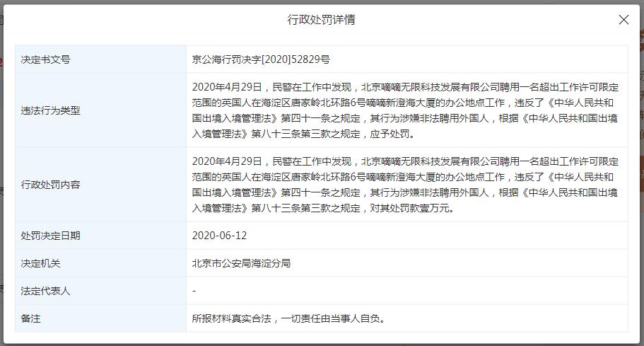
Task: Select the 备注 label cell
Action: [x=31, y=318]
